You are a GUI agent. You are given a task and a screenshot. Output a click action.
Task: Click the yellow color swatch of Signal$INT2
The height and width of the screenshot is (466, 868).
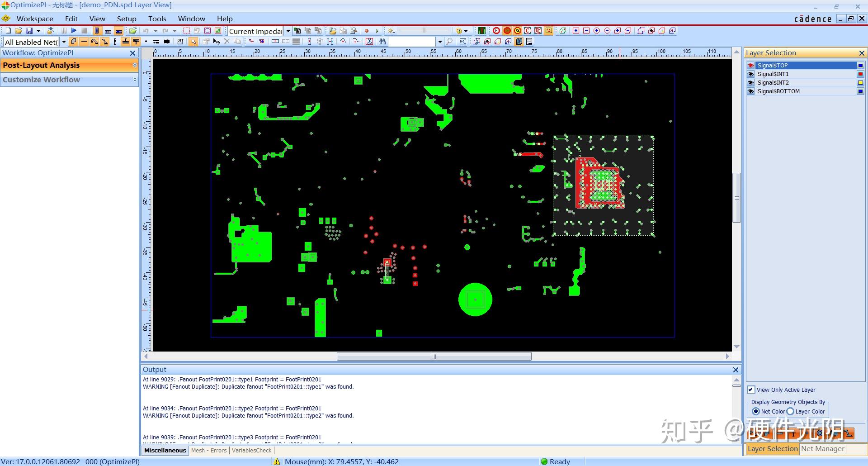pos(860,83)
